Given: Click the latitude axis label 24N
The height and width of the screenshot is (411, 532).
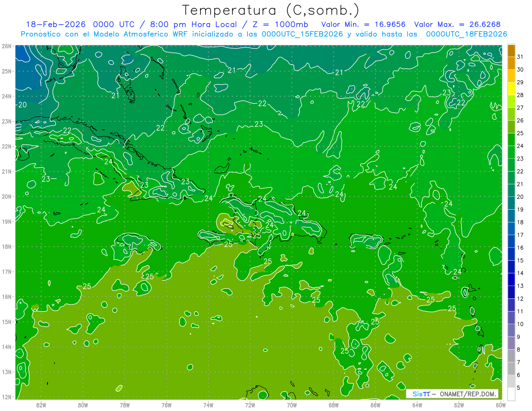Looking at the screenshot, I should pyautogui.click(x=6, y=96).
